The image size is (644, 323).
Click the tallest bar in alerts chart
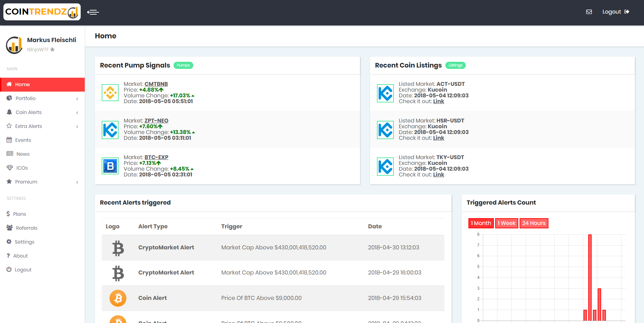(590, 278)
